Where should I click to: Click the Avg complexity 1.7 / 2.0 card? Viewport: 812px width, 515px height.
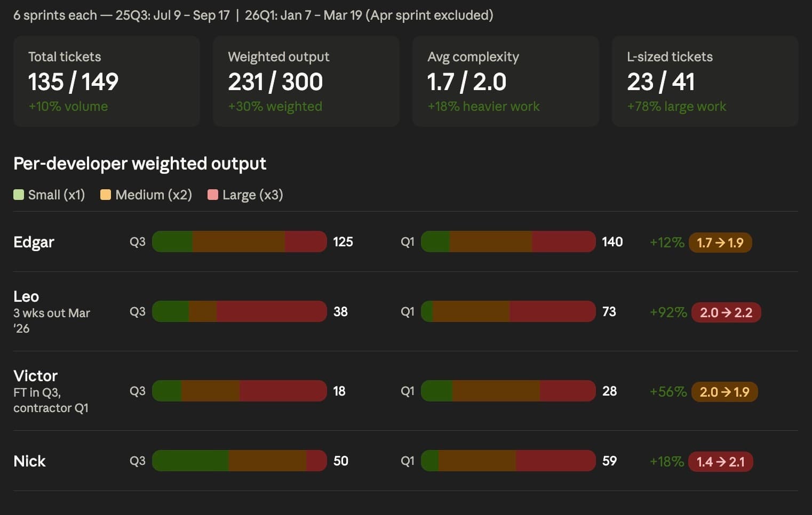[506, 82]
